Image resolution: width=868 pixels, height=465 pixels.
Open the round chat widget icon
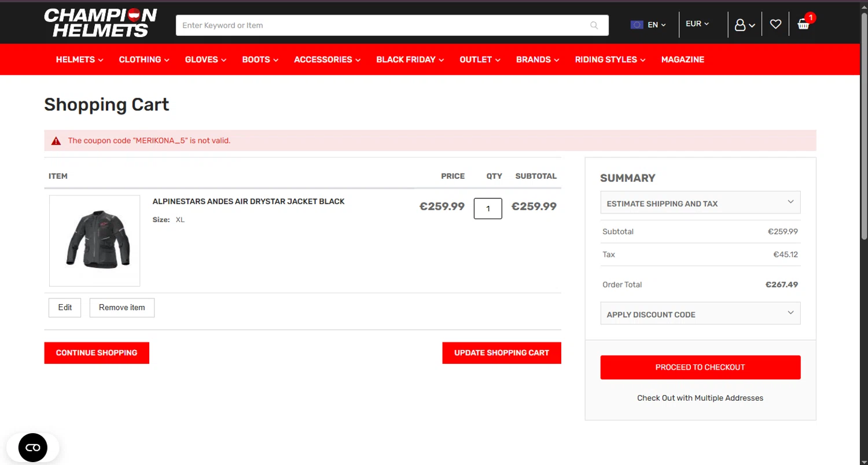click(x=33, y=448)
